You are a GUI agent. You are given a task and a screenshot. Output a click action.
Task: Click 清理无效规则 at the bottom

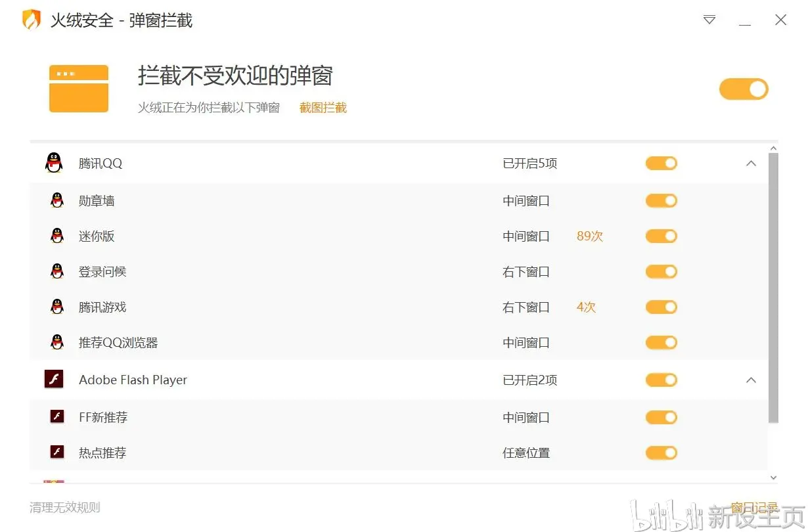point(65,507)
